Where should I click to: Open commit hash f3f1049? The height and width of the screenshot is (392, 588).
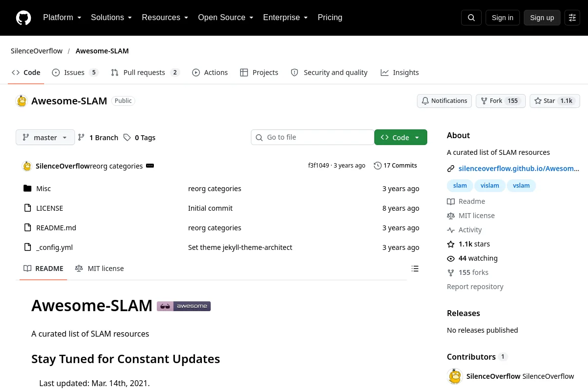[318, 166]
